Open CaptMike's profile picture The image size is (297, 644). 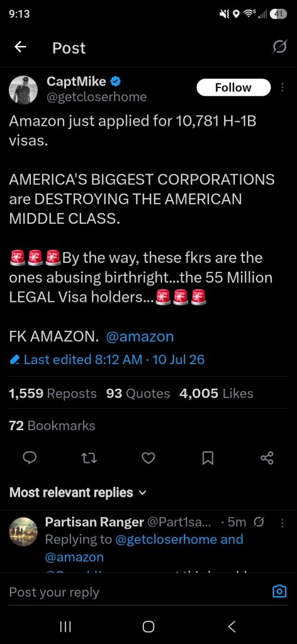[23, 90]
